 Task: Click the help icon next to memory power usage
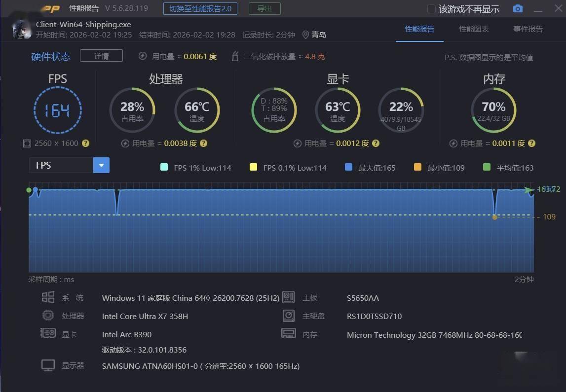[531, 143]
